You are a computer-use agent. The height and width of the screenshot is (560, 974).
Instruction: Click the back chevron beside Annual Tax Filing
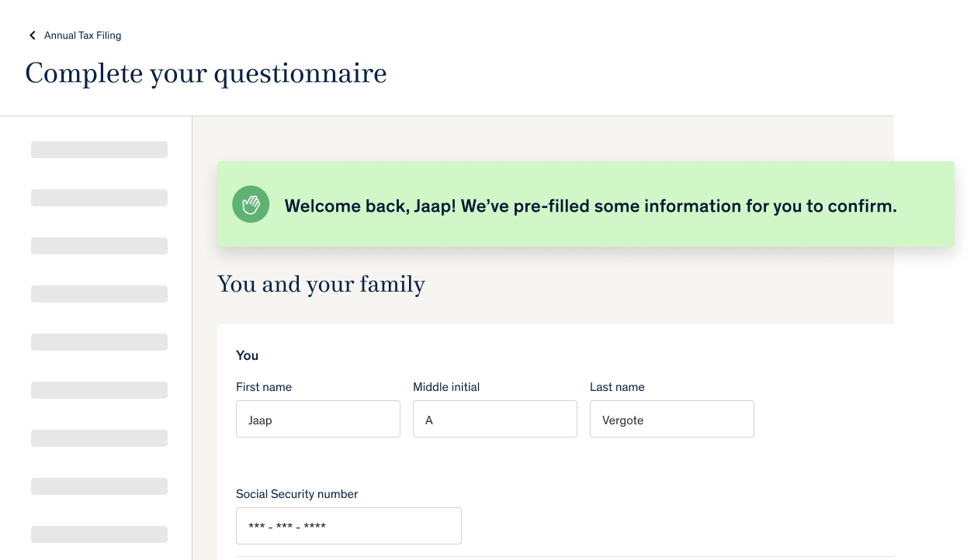click(x=33, y=35)
